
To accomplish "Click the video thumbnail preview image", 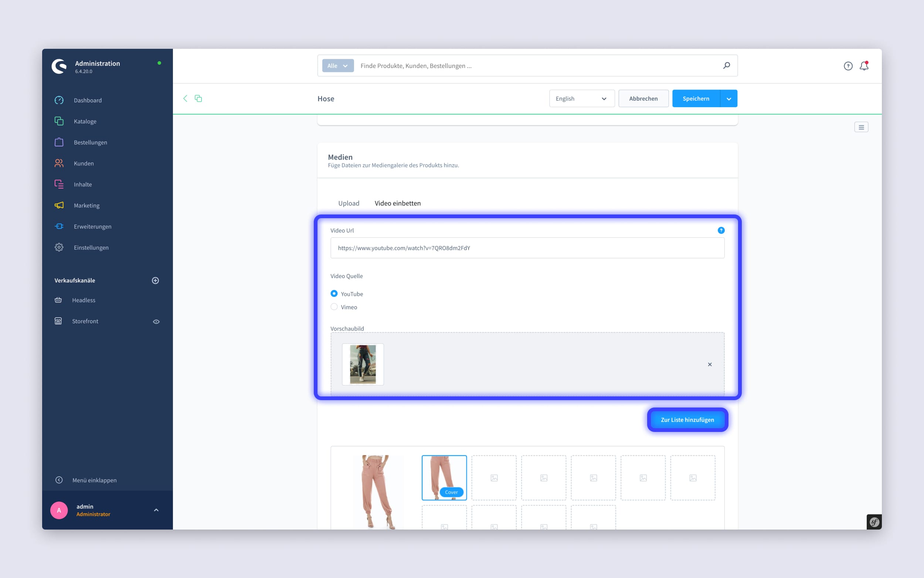I will pos(363,363).
